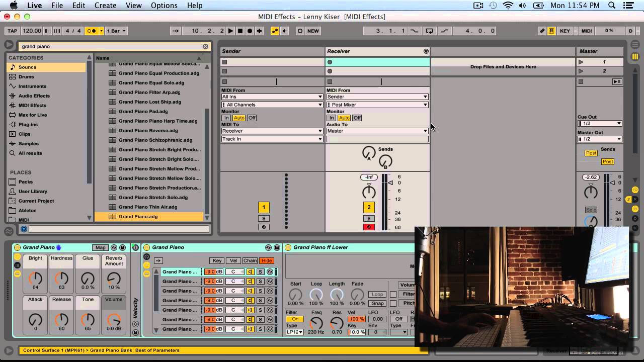The height and width of the screenshot is (362, 644).
Task: Toggle the Automation Arm button
Action: [275, 31]
